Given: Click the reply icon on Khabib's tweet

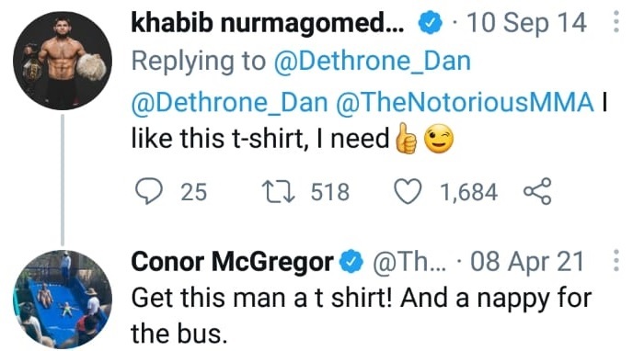Looking at the screenshot, I should [149, 191].
